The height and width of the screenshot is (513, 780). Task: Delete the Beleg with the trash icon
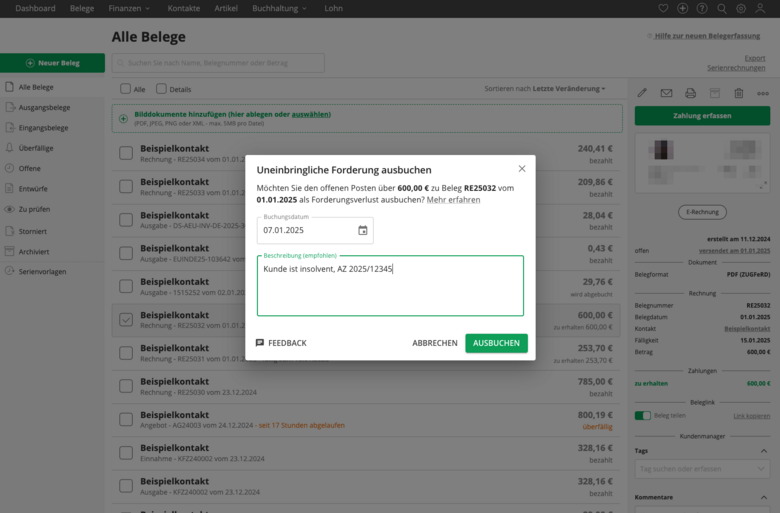[x=738, y=93]
